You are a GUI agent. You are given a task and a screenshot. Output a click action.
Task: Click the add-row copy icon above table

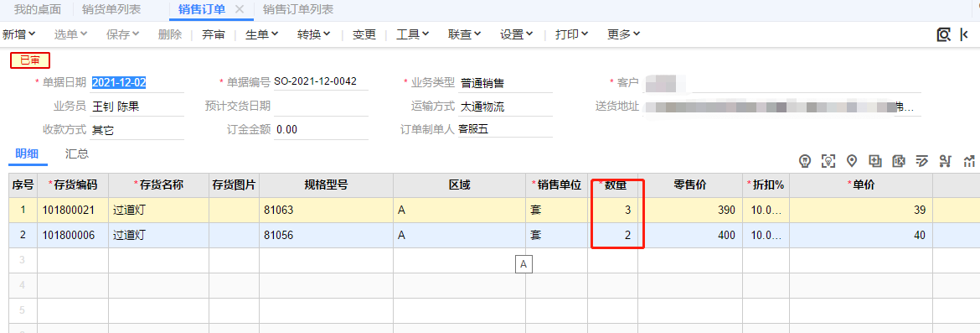(x=875, y=161)
